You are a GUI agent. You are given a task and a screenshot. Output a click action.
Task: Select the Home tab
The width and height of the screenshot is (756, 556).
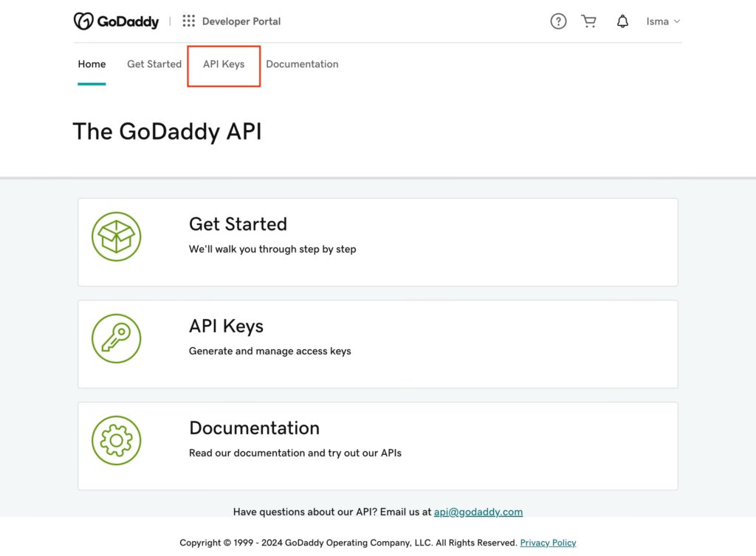(x=92, y=64)
